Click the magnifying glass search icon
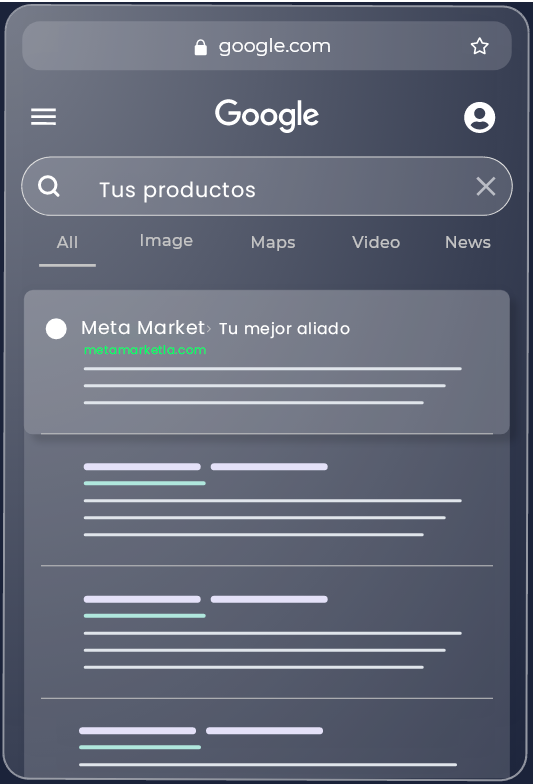This screenshot has height=784, width=537. point(49,186)
